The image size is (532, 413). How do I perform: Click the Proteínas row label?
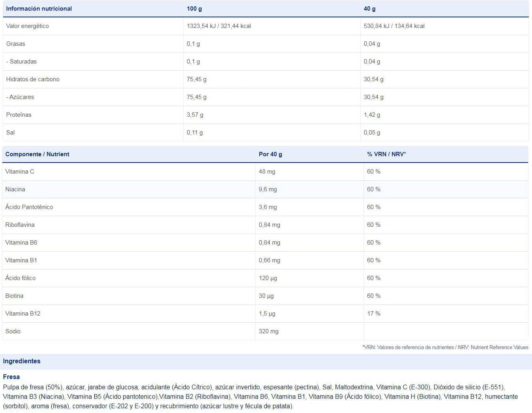click(19, 115)
